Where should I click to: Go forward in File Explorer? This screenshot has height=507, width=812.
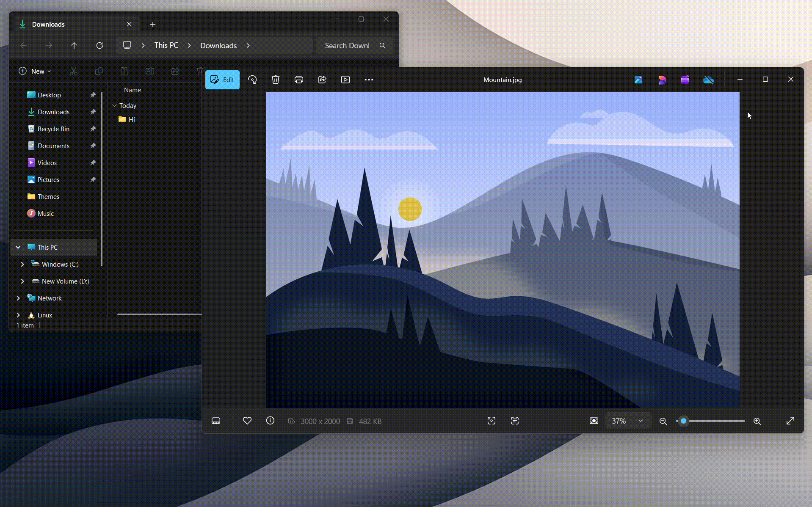coord(49,45)
